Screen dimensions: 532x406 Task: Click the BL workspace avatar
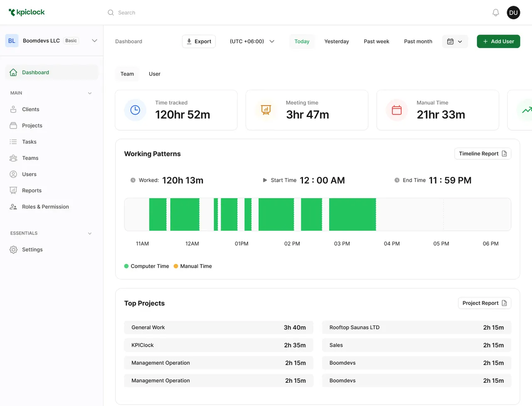point(12,41)
